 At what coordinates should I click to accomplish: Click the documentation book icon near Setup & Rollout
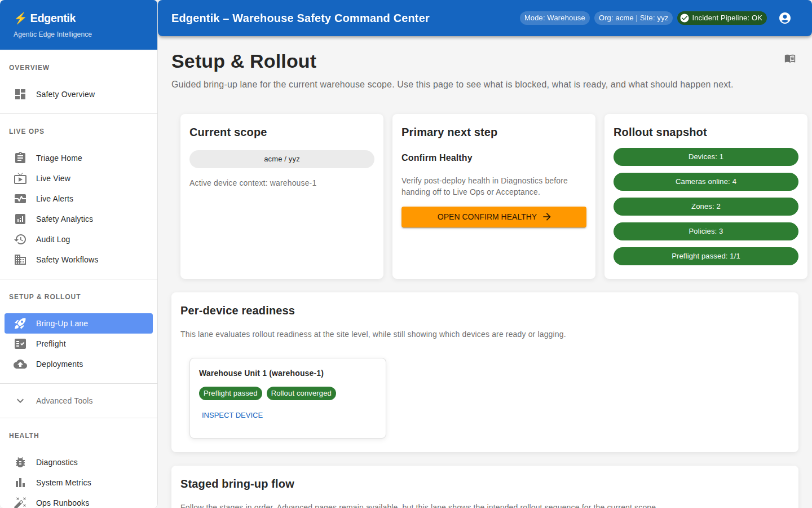pos(790,58)
